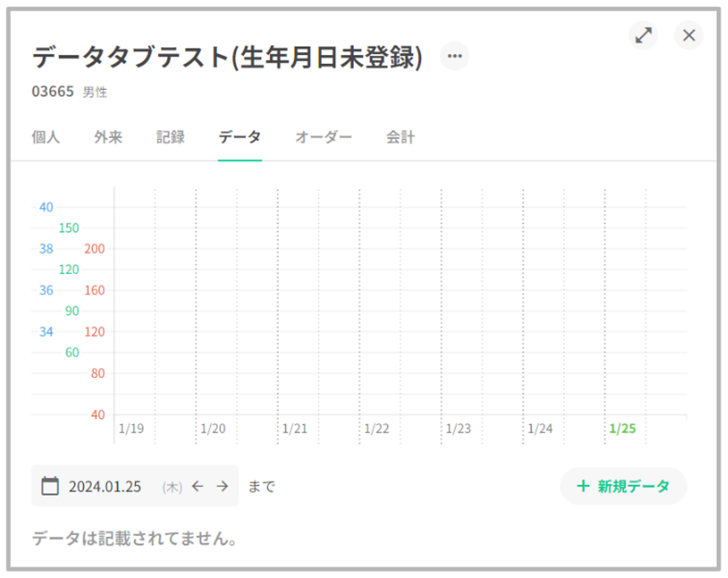Go to previous date with left arrow
This screenshot has width=728, height=578.
pos(198,486)
